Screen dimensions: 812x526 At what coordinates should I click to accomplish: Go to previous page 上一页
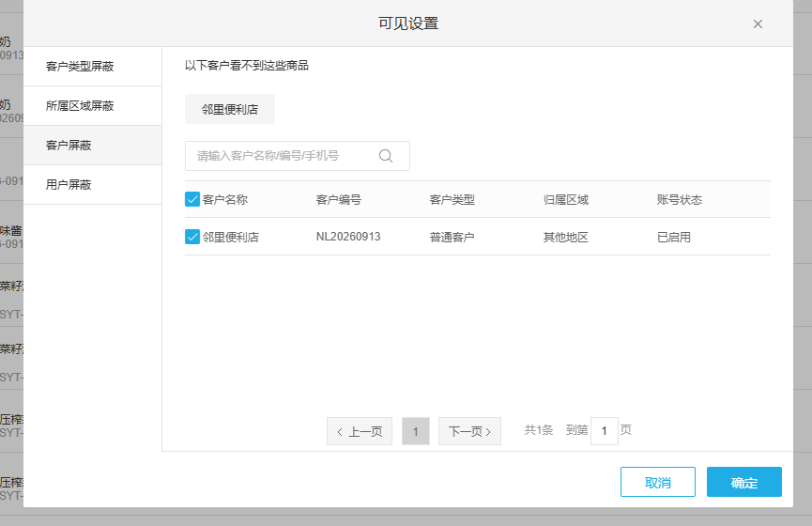[x=360, y=431]
